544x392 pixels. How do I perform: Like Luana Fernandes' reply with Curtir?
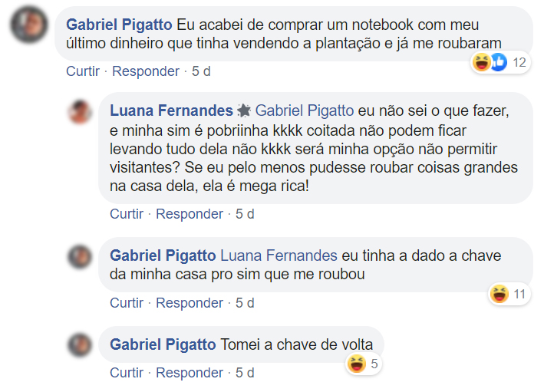127,214
